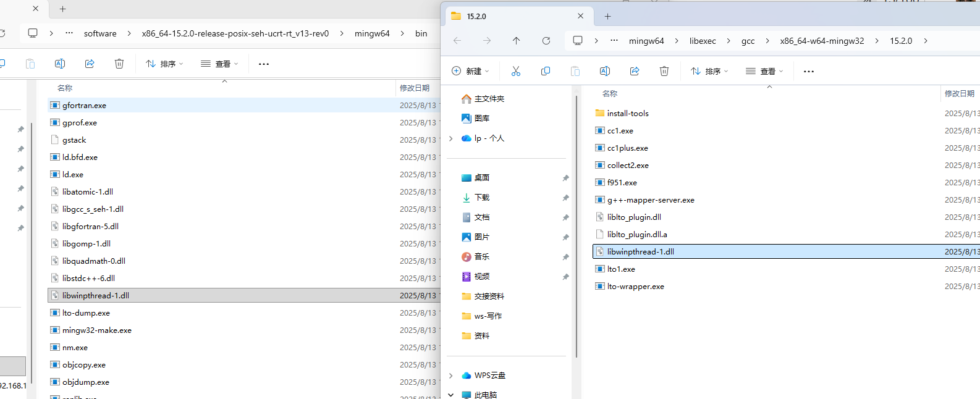Select libwinpthread-1.dll in the bin window
Image resolution: width=980 pixels, height=399 pixels.
tap(243, 295)
